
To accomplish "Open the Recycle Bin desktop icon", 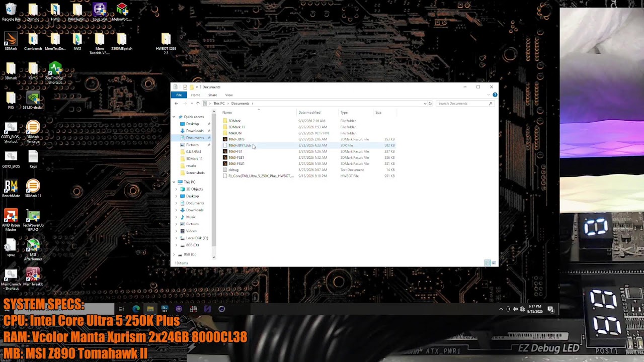I will tap(11, 12).
